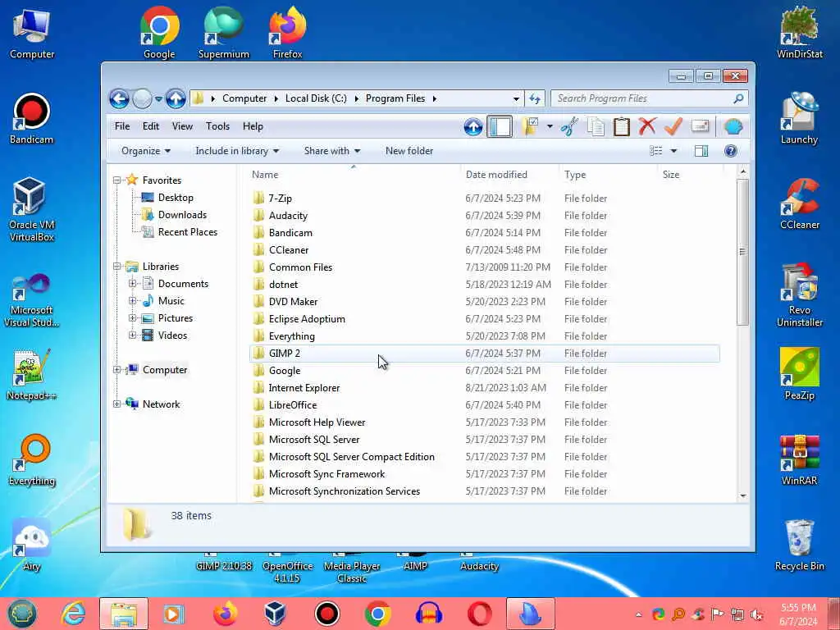Click the Cut scissors icon
Screen dimensions: 840x630
pyautogui.click(x=569, y=127)
